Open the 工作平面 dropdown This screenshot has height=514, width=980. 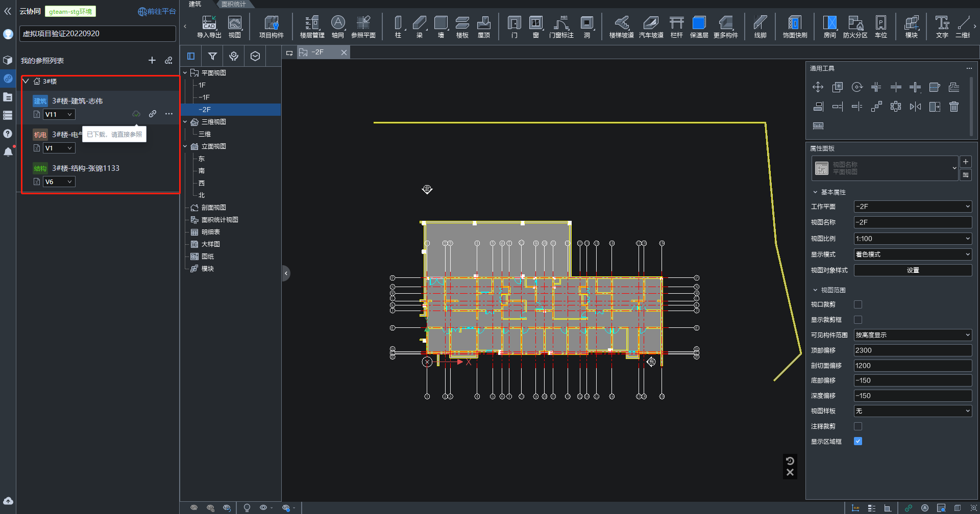[913, 207]
